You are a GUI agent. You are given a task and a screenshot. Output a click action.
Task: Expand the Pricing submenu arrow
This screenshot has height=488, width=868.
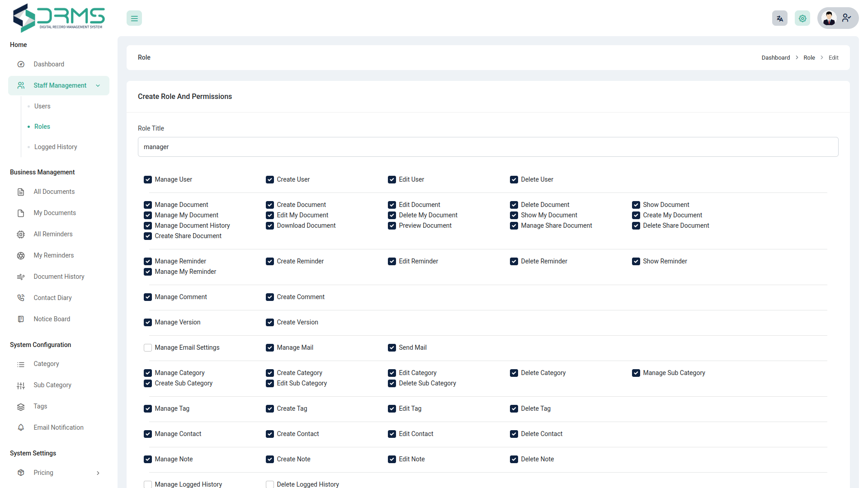point(98,473)
